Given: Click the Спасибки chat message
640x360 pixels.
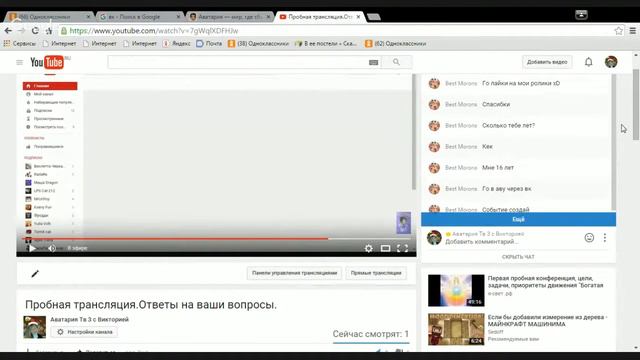Looking at the screenshot, I should click(496, 104).
